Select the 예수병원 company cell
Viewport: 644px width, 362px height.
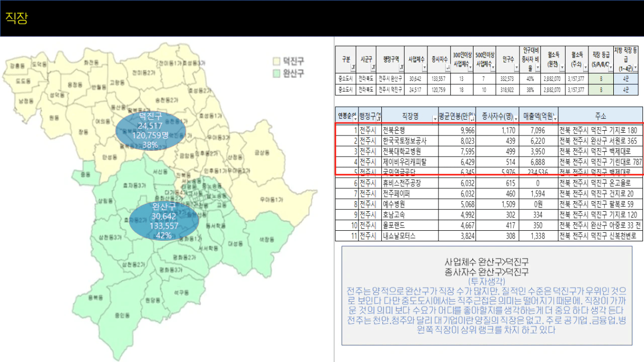click(x=409, y=204)
